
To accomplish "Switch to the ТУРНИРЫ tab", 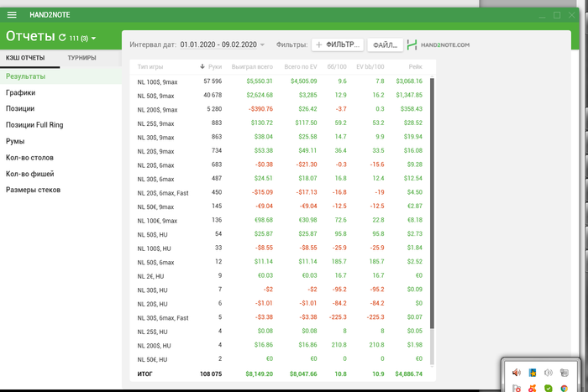I will (x=81, y=58).
